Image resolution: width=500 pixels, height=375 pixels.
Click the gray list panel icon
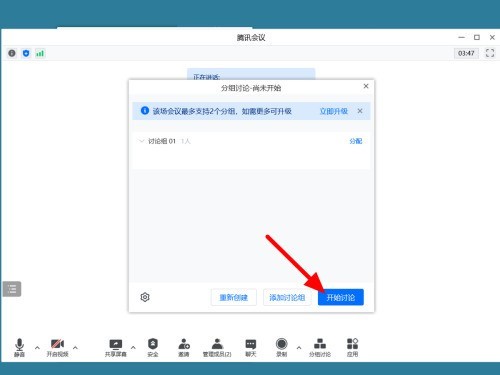click(x=12, y=289)
